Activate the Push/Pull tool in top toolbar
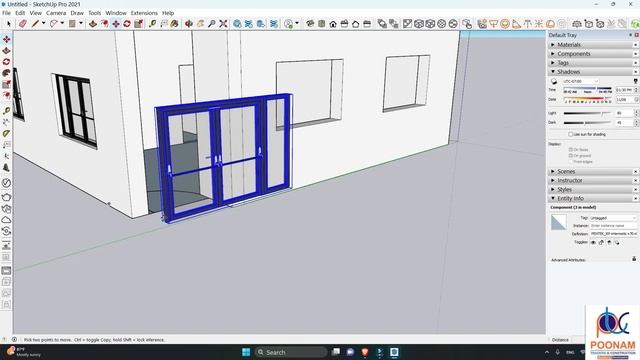The width and height of the screenshot is (640, 360). 93,24
